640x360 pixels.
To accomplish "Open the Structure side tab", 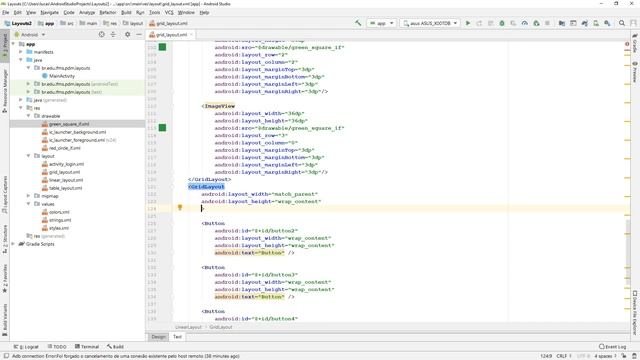I will coord(5,239).
